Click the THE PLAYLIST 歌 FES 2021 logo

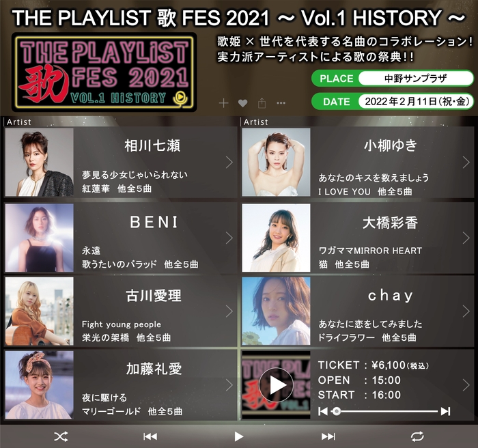tap(104, 72)
